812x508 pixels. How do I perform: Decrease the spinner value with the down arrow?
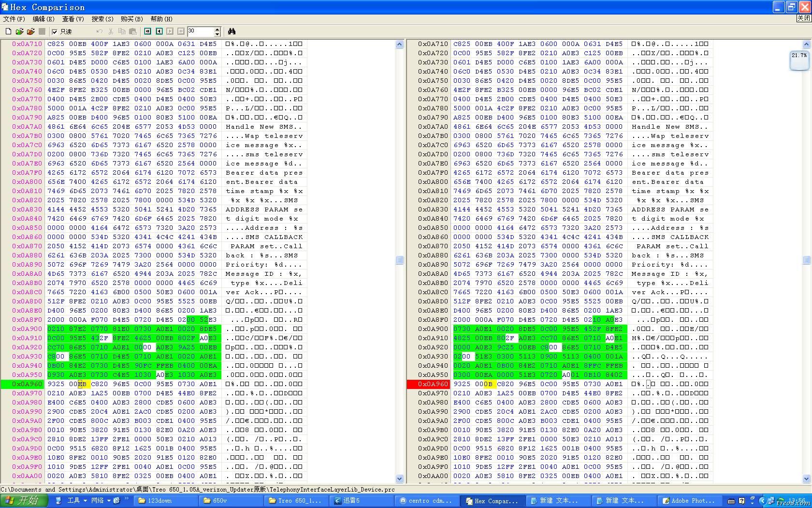217,34
